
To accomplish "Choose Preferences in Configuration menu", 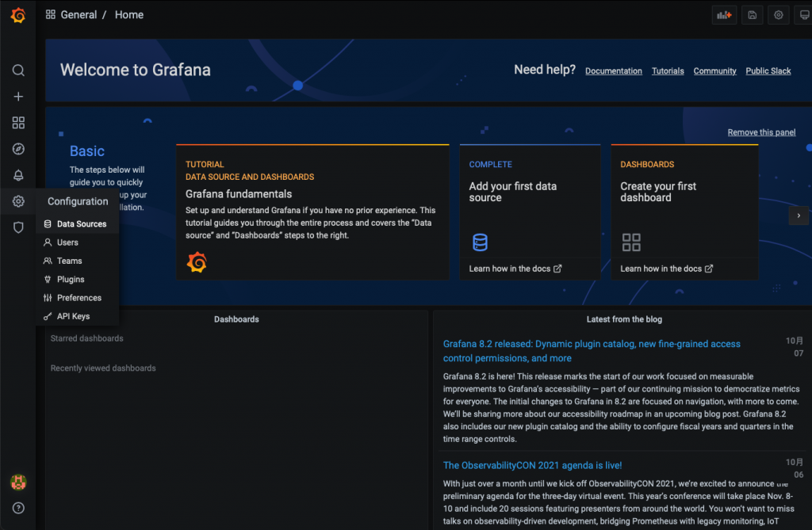I will [78, 298].
